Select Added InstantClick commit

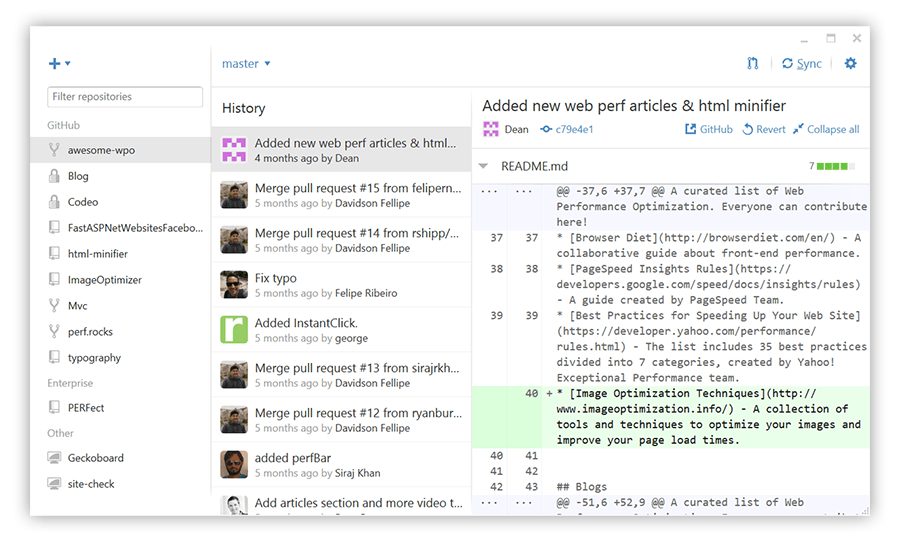click(x=342, y=330)
